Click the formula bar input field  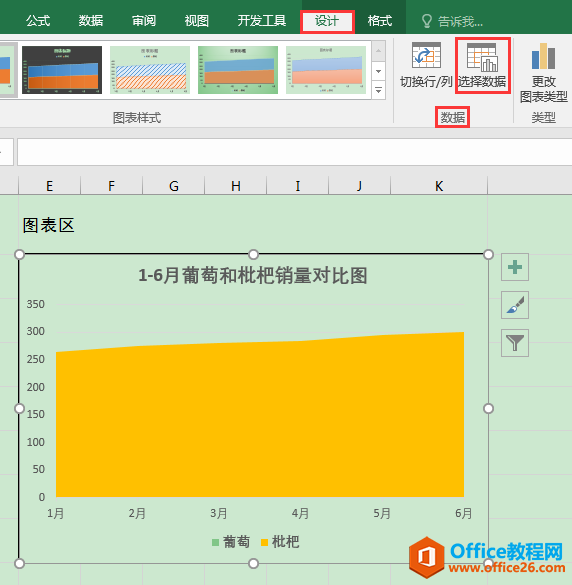tap(294, 152)
